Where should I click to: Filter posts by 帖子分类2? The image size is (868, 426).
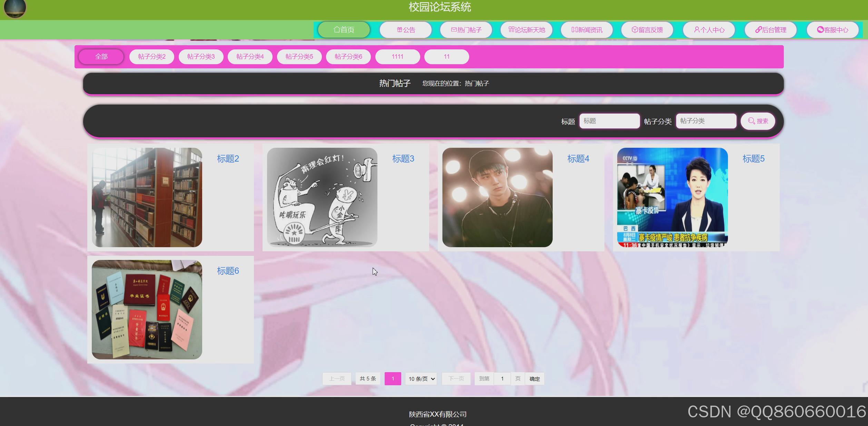[x=152, y=57]
